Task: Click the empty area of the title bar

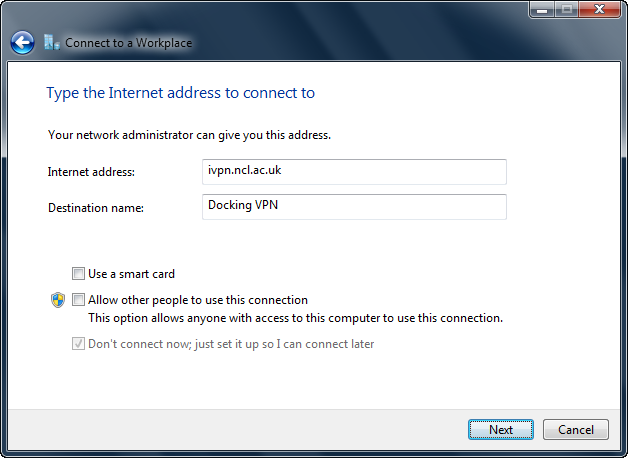Action: click(300, 10)
